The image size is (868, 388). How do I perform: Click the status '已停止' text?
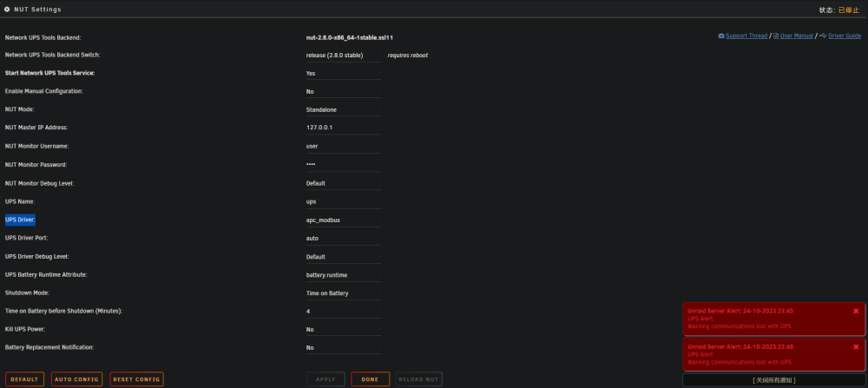pos(849,10)
